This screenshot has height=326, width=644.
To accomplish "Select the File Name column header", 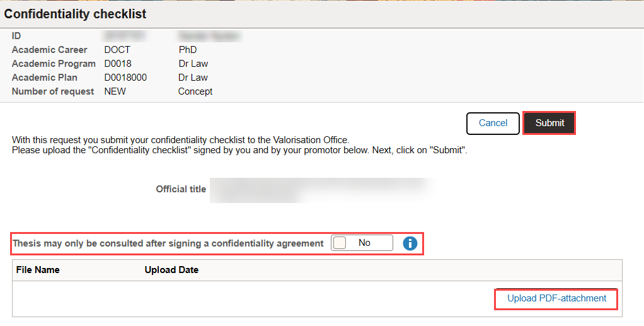I will coord(38,270).
